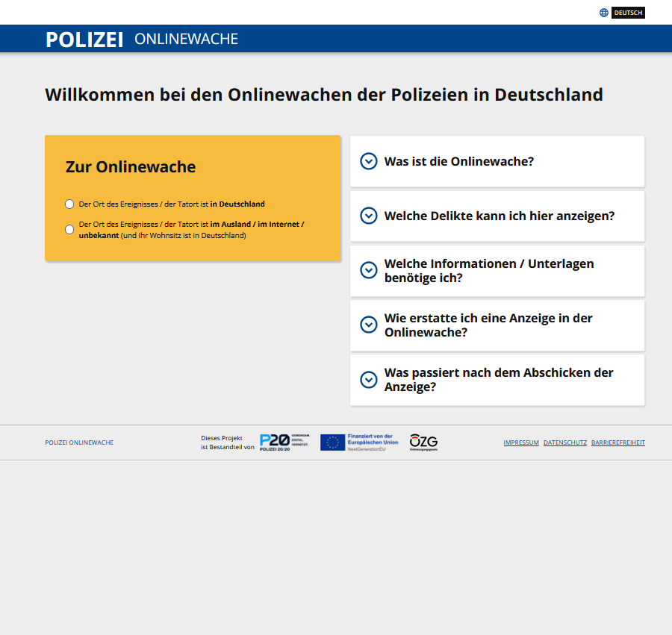The image size is (672, 635).
Task: Open the Barrierefreiheit link
Action: 618,442
